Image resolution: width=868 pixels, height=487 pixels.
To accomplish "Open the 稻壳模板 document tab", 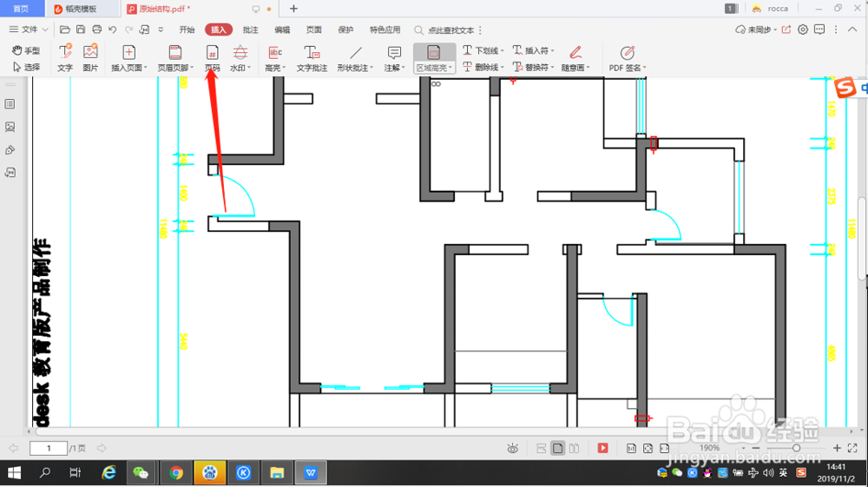I will click(x=83, y=9).
